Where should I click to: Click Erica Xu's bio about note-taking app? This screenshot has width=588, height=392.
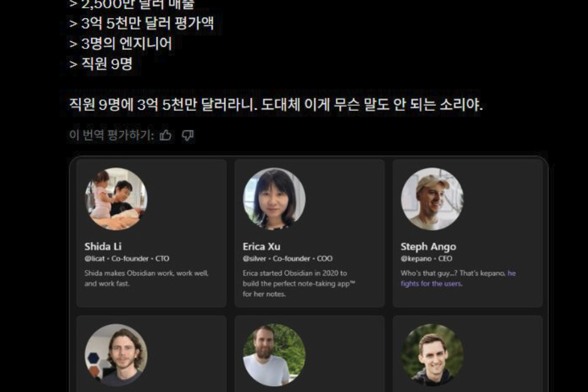[x=299, y=283]
